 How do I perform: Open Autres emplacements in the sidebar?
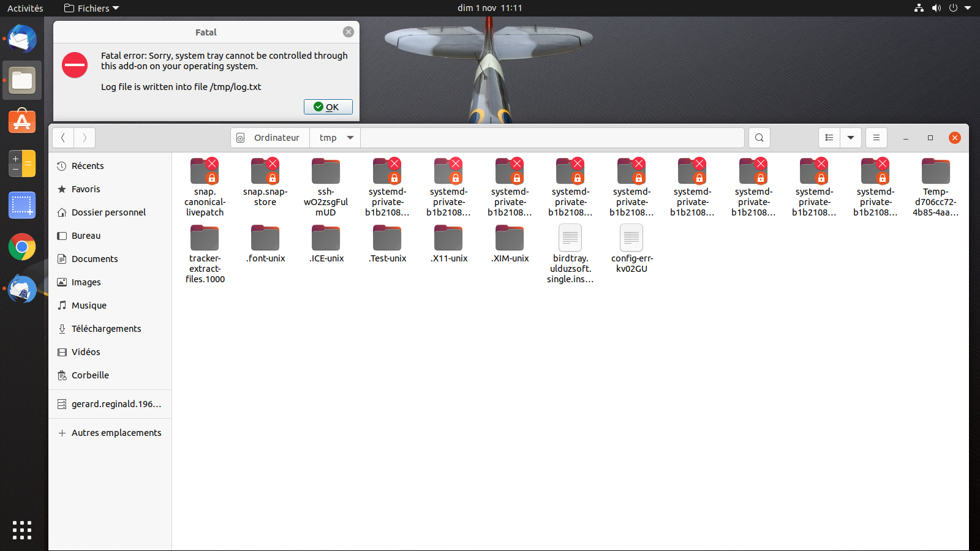[x=116, y=433]
